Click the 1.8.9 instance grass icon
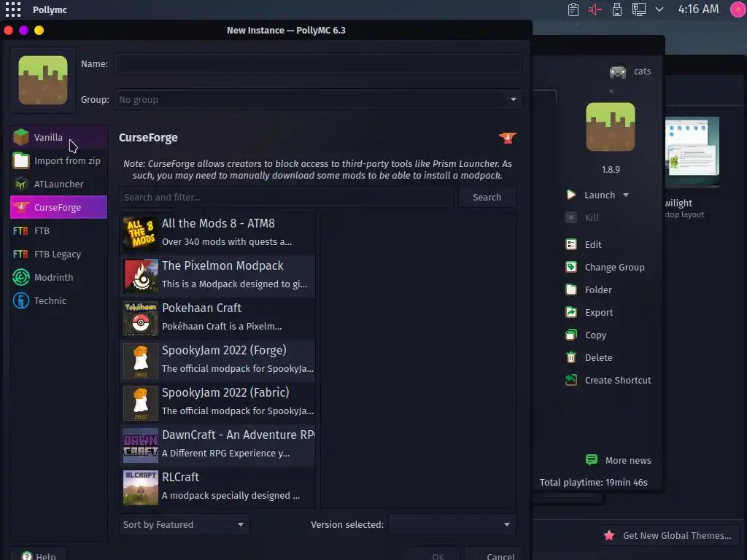 [x=611, y=127]
